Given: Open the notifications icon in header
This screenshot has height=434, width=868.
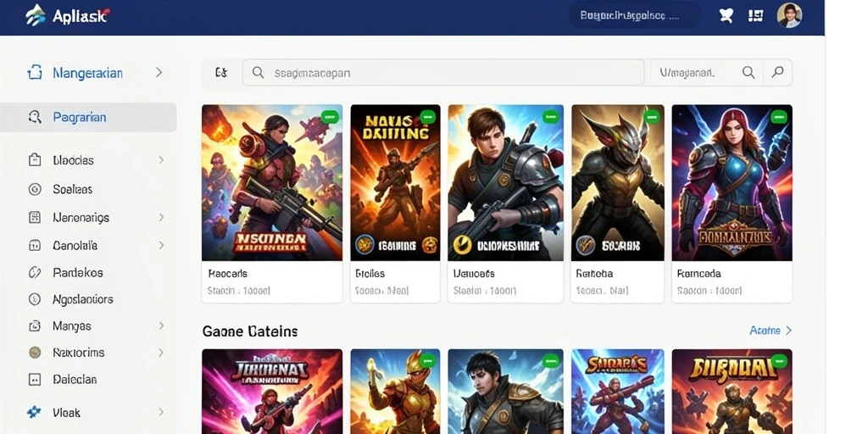Looking at the screenshot, I should click(x=726, y=15).
